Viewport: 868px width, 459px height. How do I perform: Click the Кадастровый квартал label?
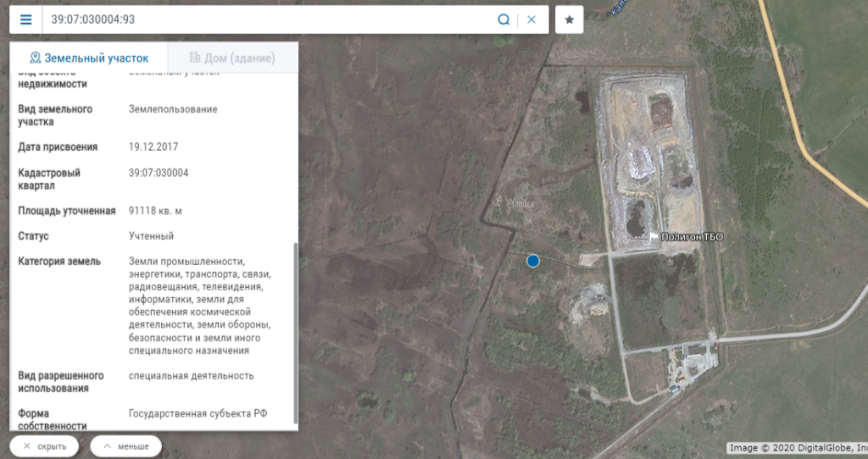point(48,180)
